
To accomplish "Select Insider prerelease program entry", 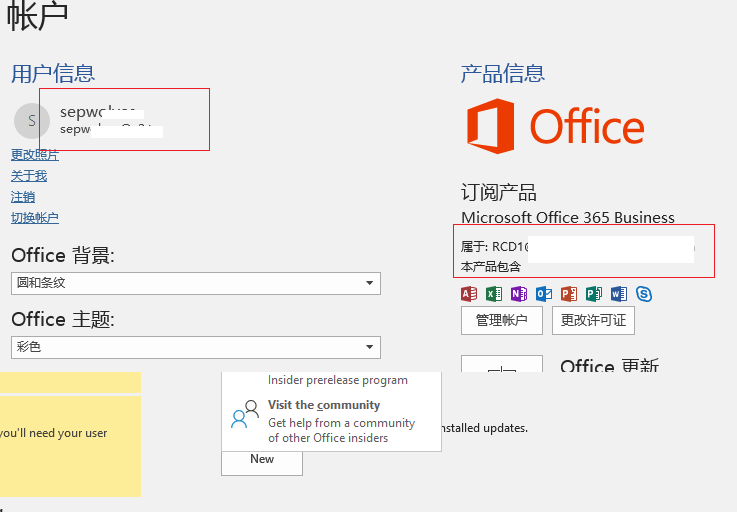I will pyautogui.click(x=337, y=380).
